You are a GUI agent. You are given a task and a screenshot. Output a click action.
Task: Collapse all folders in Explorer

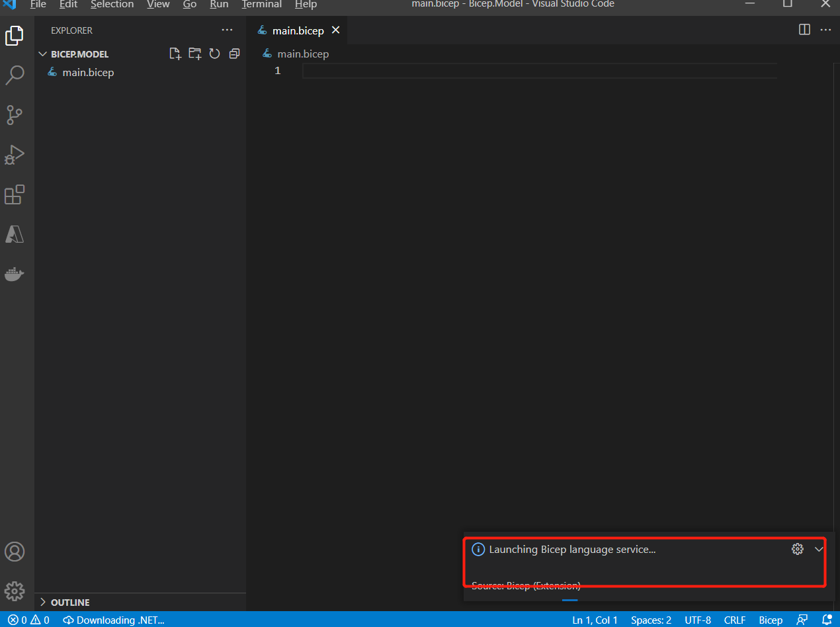[234, 54]
